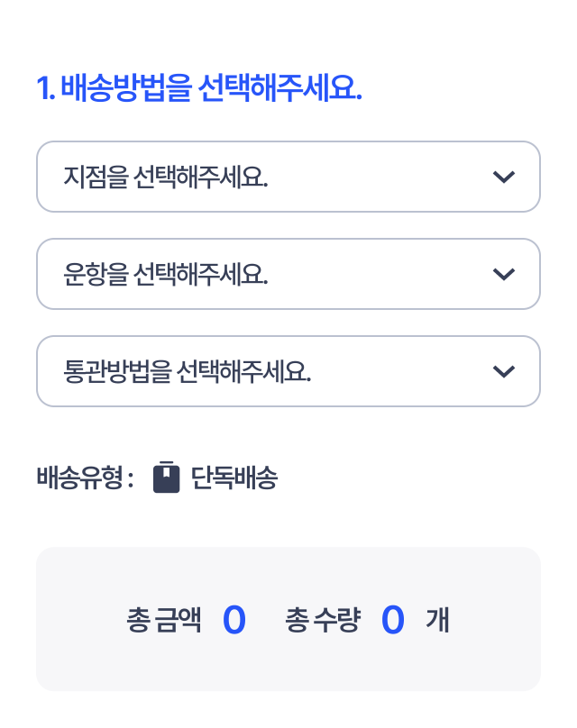Open the 지점 selection dropdown
Image resolution: width=577 pixels, height=728 pixels.
point(288,177)
